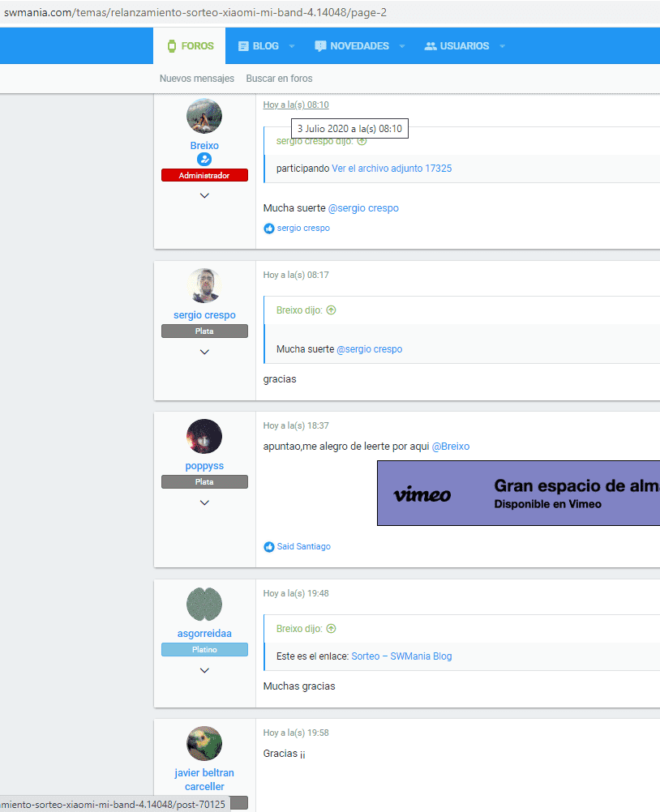The image size is (660, 812).
Task: Open 'Ver el archivo adjunto 17325' link
Action: (392, 169)
